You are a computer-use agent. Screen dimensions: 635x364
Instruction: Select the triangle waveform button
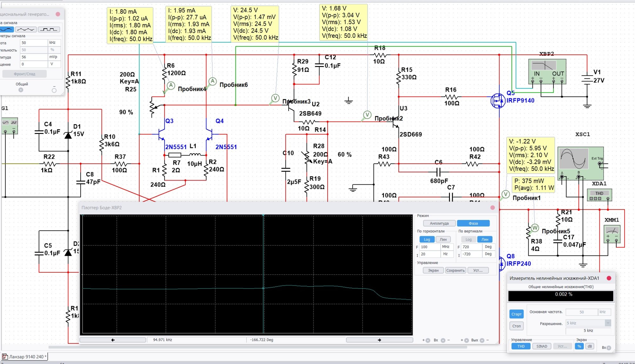(26, 30)
